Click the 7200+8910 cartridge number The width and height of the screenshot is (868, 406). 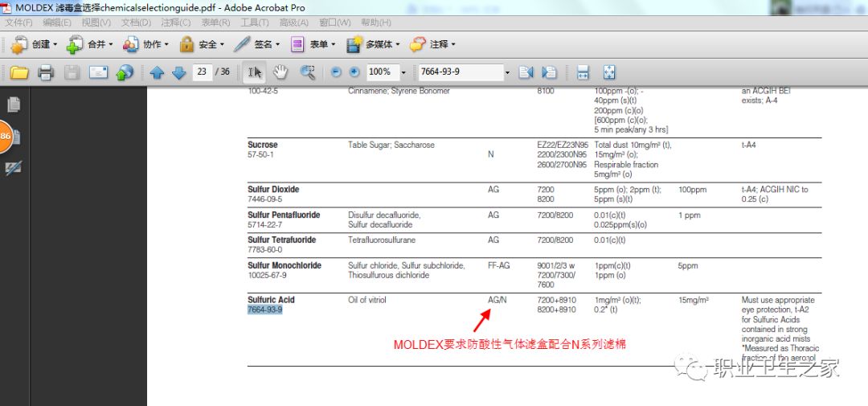pos(556,300)
